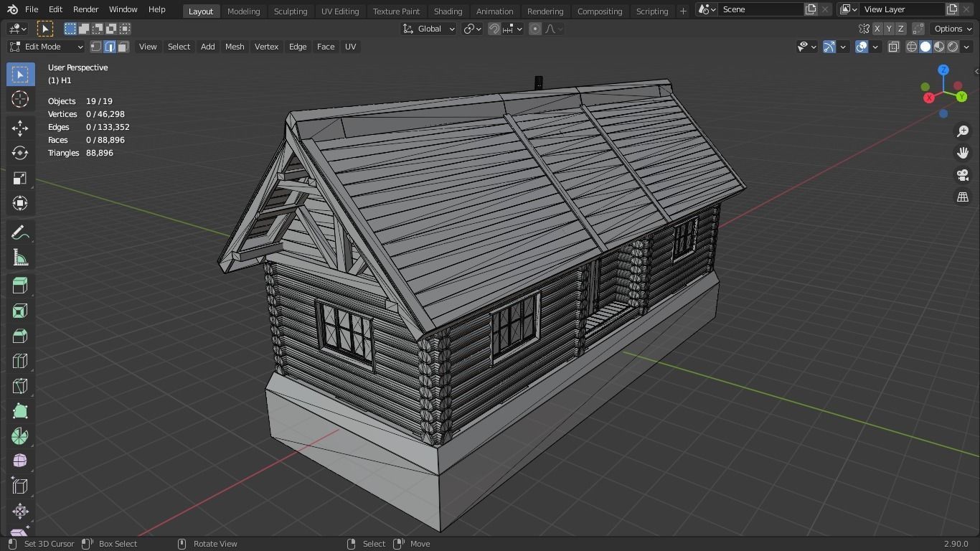Select the Cursor tool in left toolbar
The image size is (980, 551).
click(x=20, y=99)
